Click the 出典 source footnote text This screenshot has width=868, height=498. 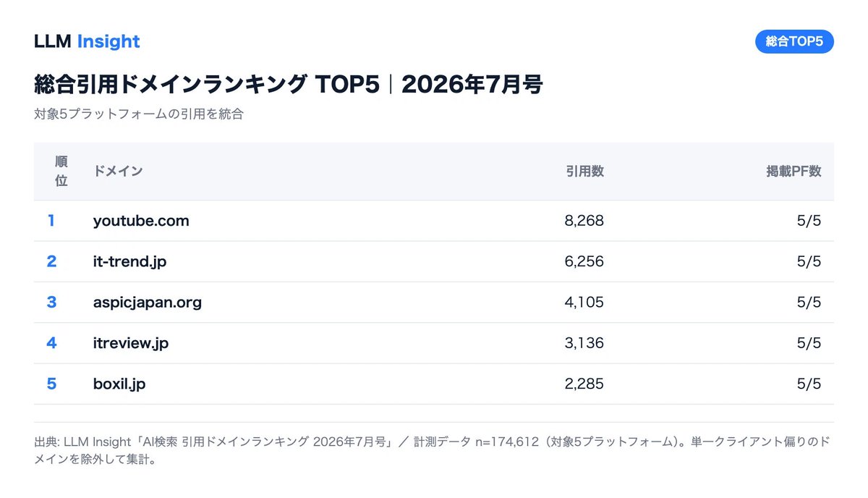[x=431, y=450]
